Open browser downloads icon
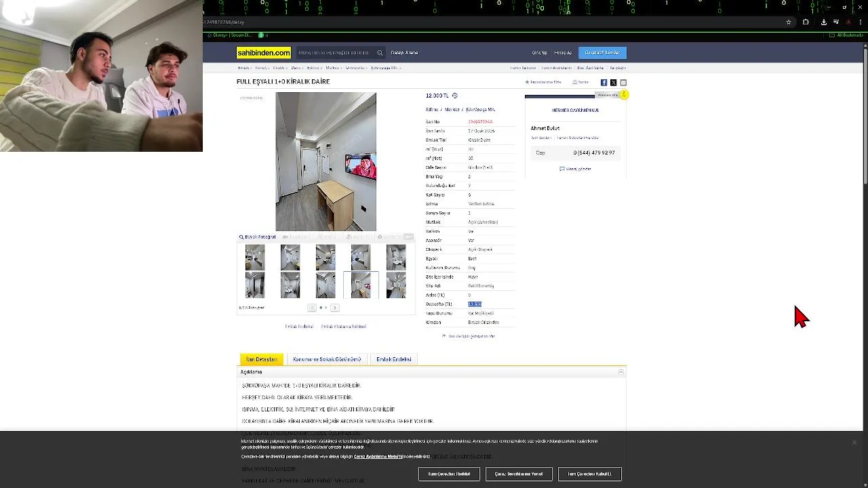Screen dimensions: 868x488 click(823, 22)
